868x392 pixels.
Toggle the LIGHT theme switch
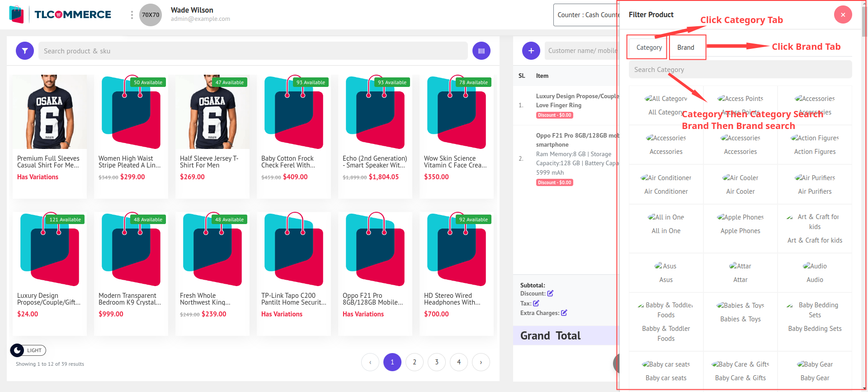pos(28,350)
